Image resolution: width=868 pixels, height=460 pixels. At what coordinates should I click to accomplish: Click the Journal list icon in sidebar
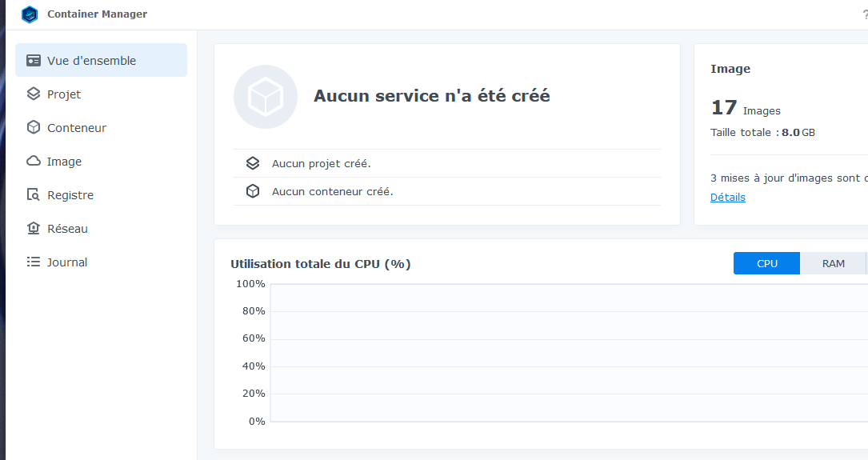[x=34, y=262]
